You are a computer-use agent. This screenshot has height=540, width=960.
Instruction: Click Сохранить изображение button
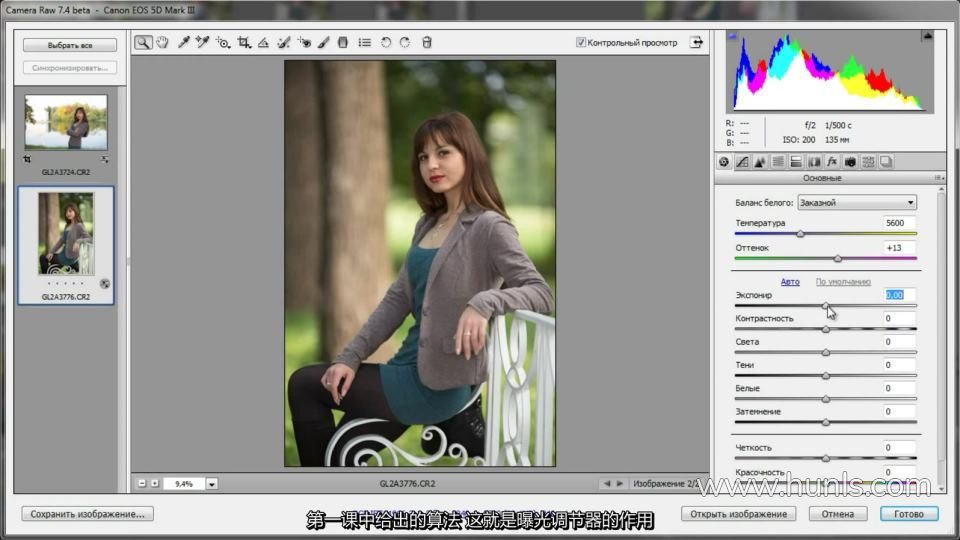tap(88, 514)
